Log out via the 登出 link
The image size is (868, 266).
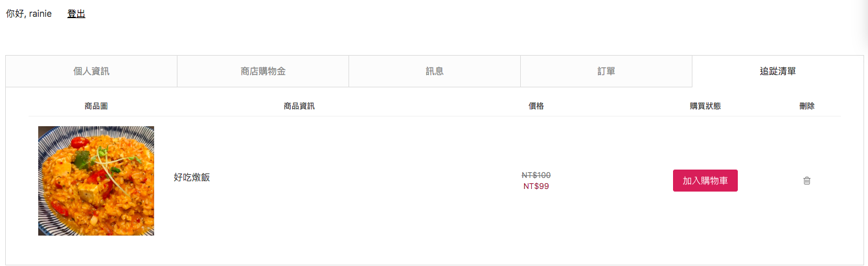[76, 14]
